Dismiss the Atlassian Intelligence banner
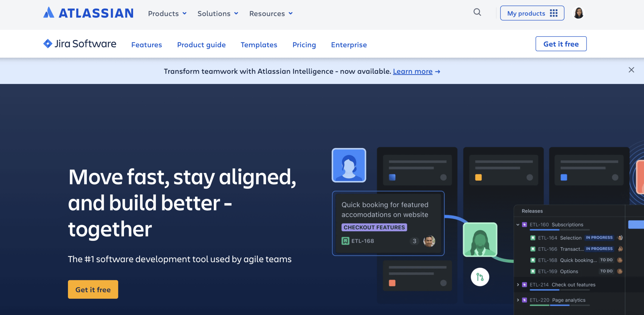 (x=631, y=70)
